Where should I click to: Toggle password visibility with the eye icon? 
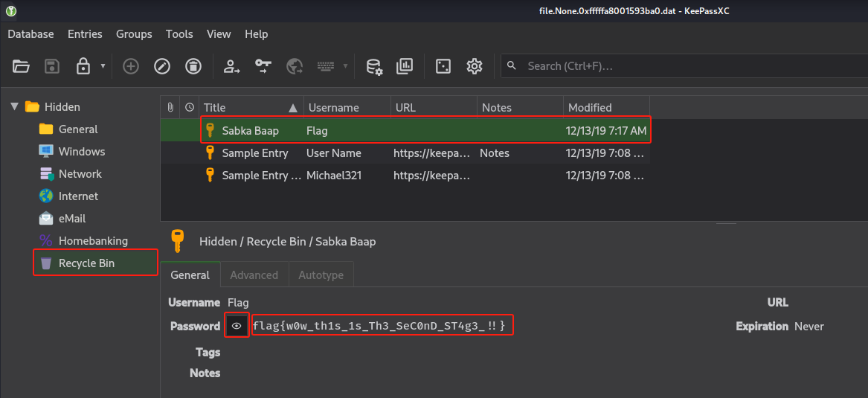[237, 326]
